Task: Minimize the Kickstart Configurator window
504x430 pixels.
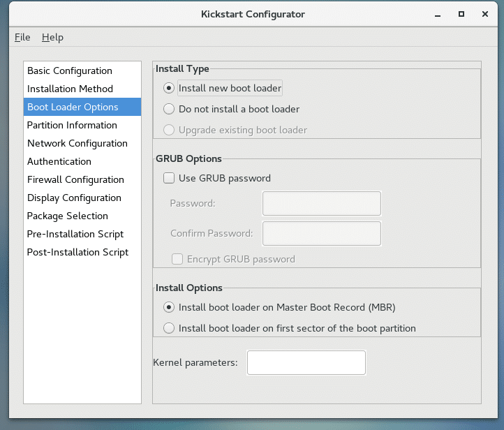Action: point(439,14)
